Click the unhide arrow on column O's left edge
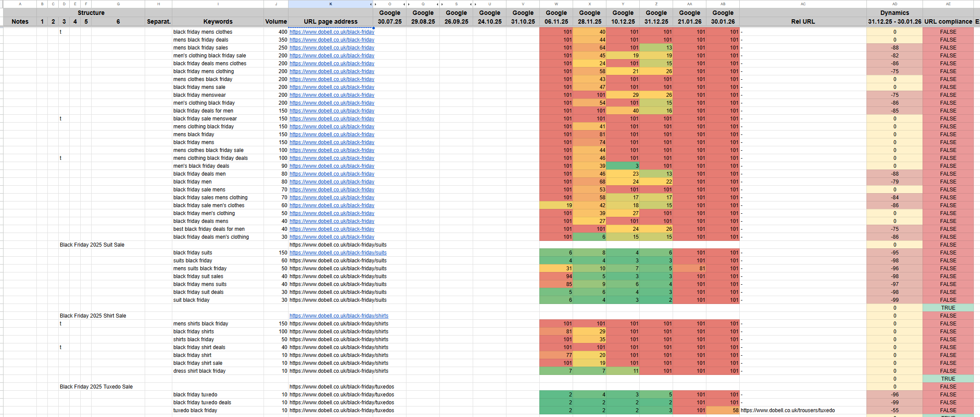980x417 pixels. (x=376, y=4)
